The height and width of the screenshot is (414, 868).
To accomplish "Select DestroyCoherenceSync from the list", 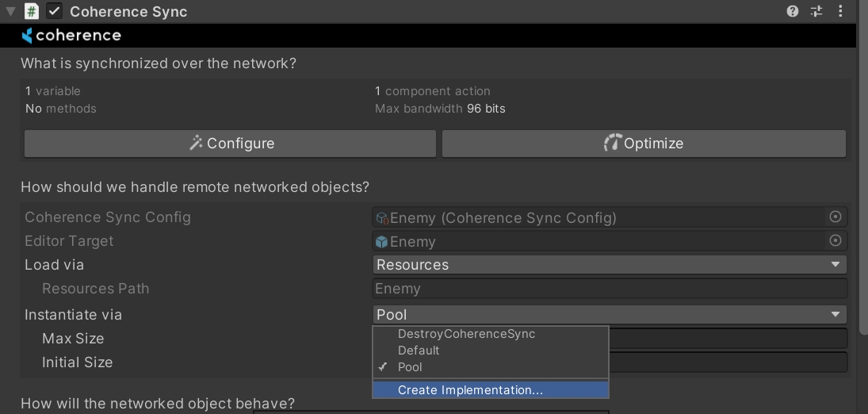I will tap(466, 334).
